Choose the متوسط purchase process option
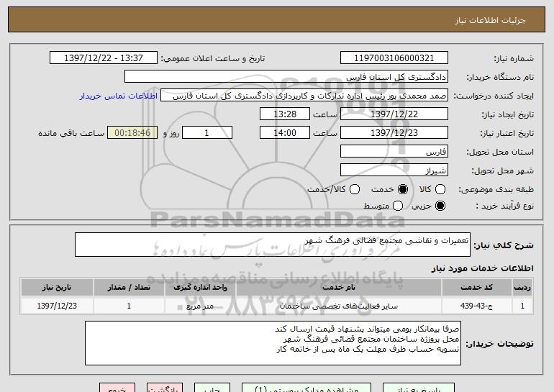The image size is (554, 392). [x=397, y=206]
